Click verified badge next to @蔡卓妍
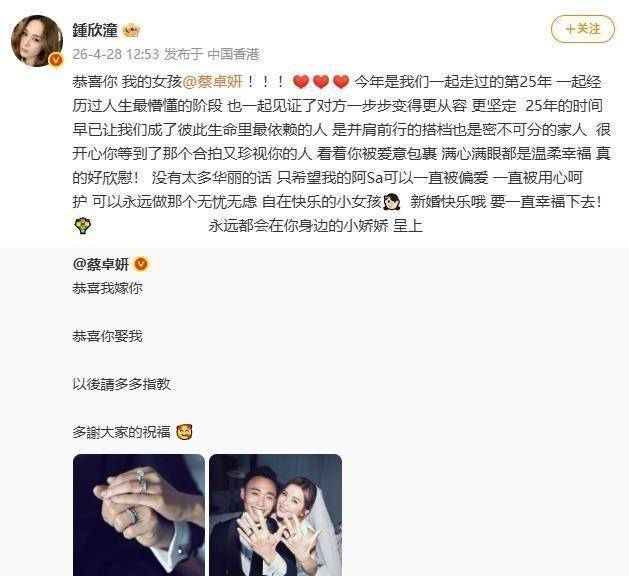Viewport: 629px width, 576px height. coord(141,264)
